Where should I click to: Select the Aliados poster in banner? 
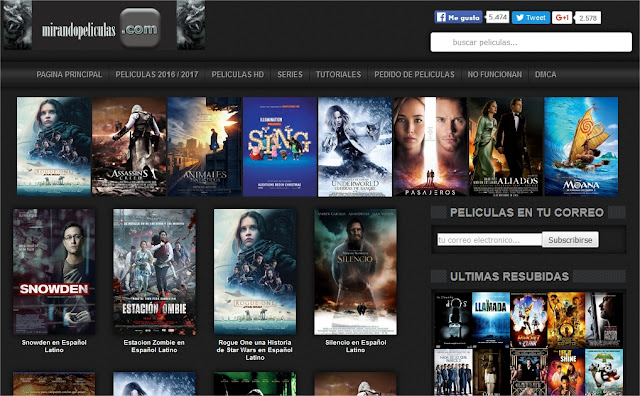coord(505,147)
